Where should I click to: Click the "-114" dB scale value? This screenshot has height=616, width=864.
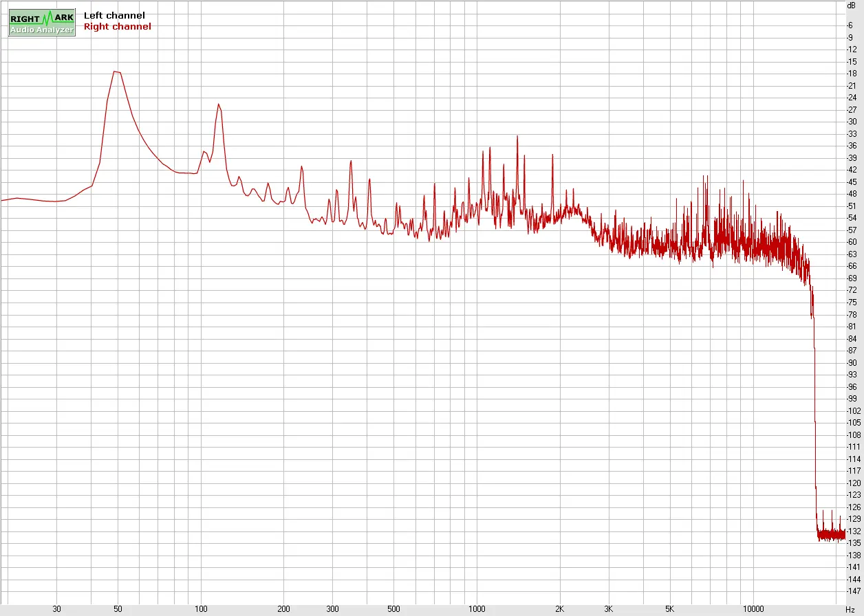pos(854,459)
